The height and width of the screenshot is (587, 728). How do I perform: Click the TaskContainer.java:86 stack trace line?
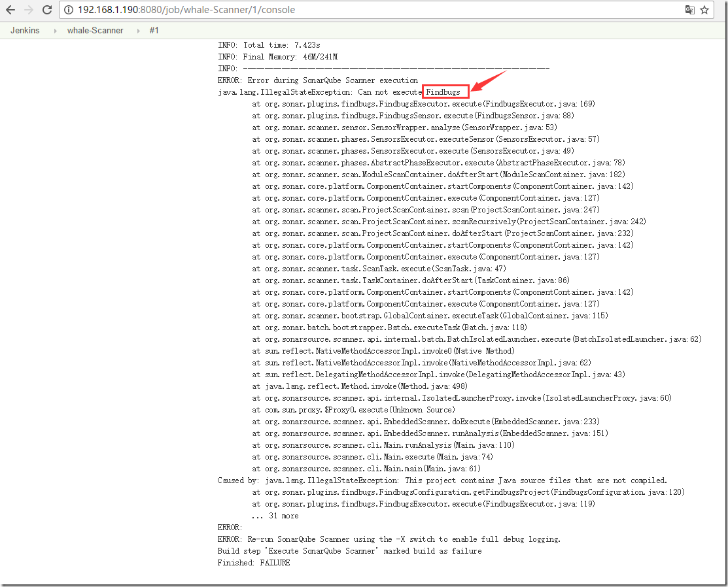[411, 280]
